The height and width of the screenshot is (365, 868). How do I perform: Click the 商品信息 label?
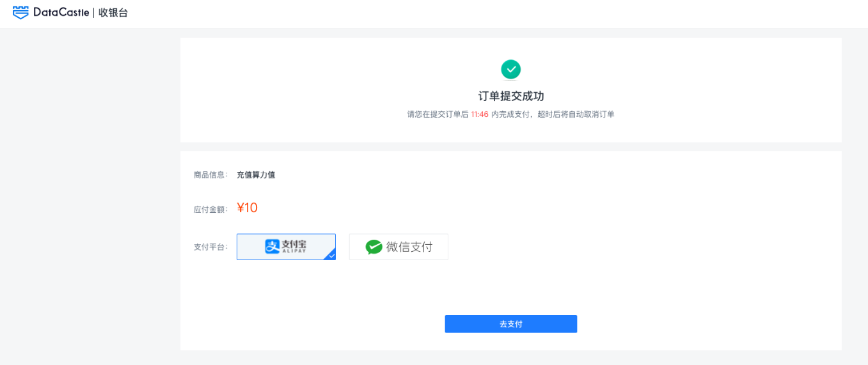pos(209,175)
